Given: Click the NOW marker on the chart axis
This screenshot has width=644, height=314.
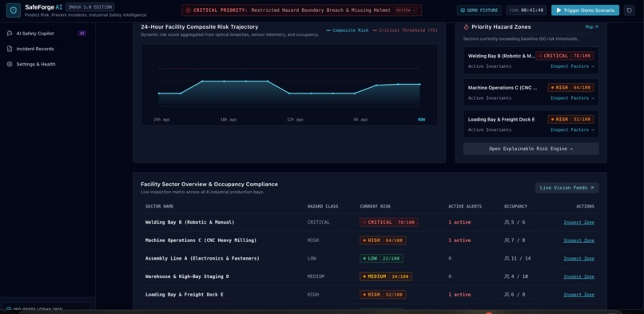Looking at the screenshot, I should pos(421,119).
